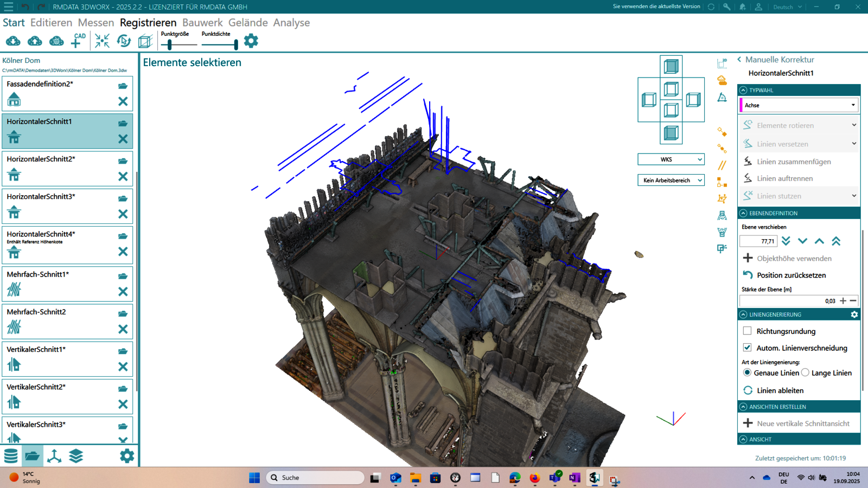Open the toolbar settings gear icon
868x488 pixels.
[x=251, y=41]
